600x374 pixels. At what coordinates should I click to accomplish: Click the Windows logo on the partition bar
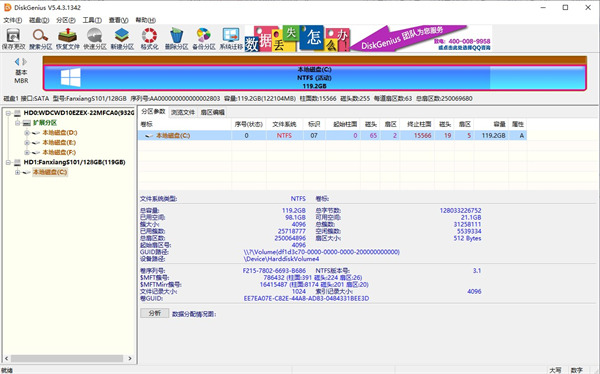(71, 77)
